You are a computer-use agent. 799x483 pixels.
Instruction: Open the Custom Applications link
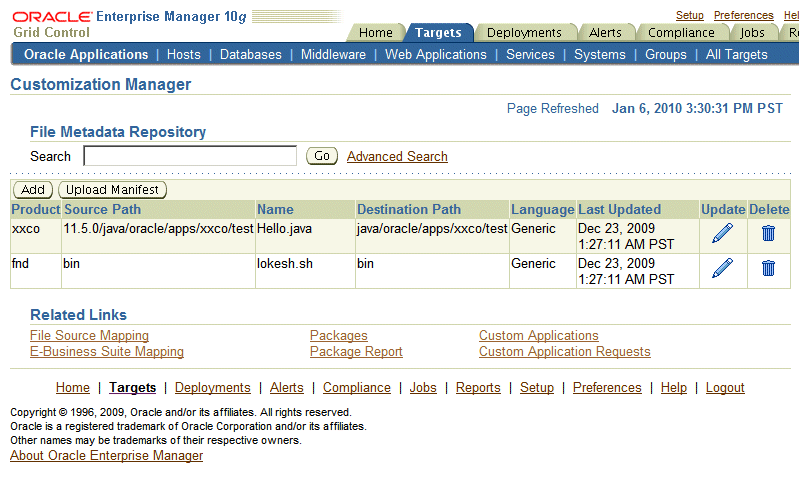[539, 335]
